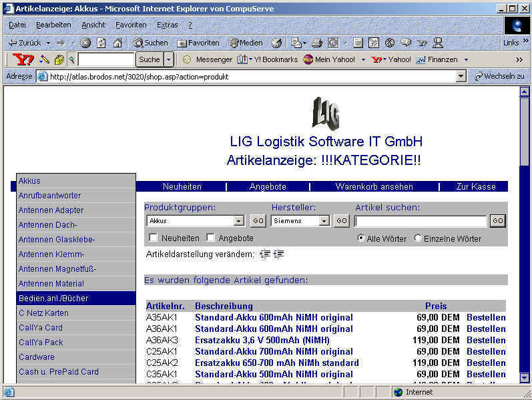Screen dimensions: 532x400
Task: Click the Artikel suchen text field
Action: coord(421,221)
